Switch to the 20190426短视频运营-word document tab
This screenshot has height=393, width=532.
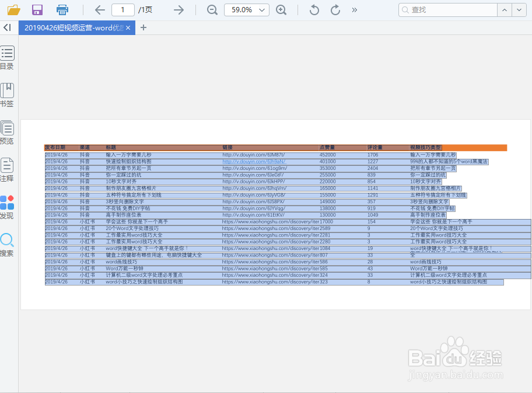click(x=74, y=27)
